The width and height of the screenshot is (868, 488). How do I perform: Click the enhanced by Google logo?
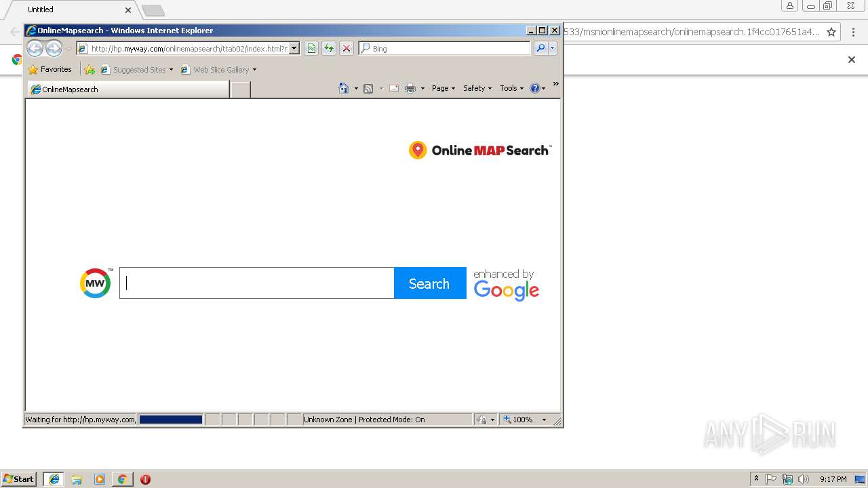(x=506, y=285)
